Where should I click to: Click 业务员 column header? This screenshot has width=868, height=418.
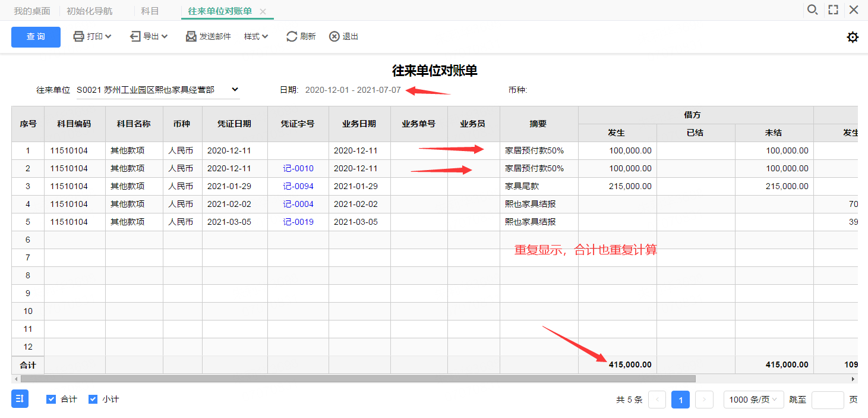[473, 124]
